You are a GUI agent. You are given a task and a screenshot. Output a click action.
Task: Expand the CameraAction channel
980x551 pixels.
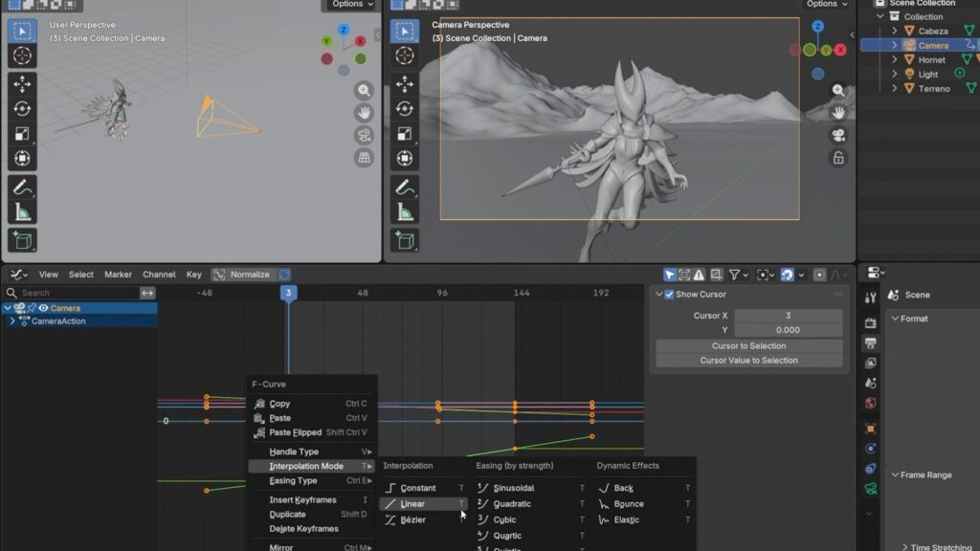click(11, 321)
